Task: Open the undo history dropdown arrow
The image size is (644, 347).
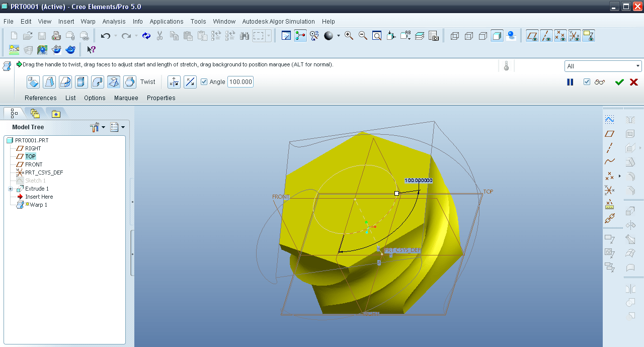Action: pyautogui.click(x=115, y=36)
